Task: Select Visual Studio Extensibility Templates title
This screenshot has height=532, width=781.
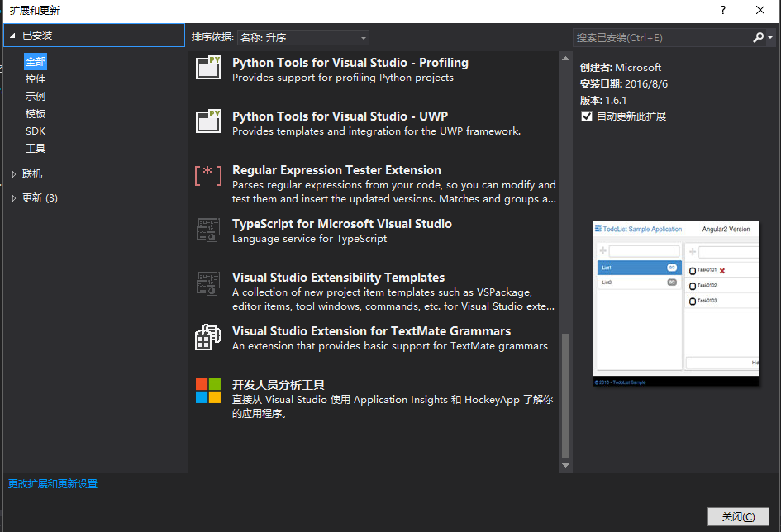Action: point(338,278)
